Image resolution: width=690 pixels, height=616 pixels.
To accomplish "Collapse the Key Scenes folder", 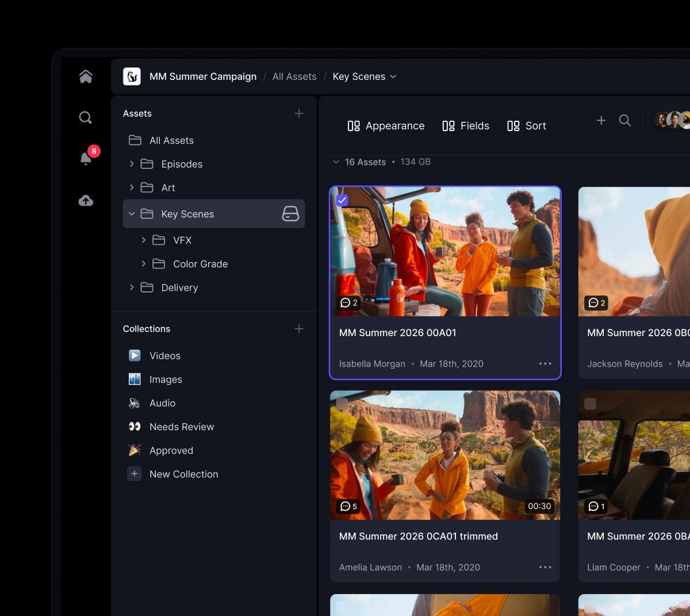I will 132,213.
